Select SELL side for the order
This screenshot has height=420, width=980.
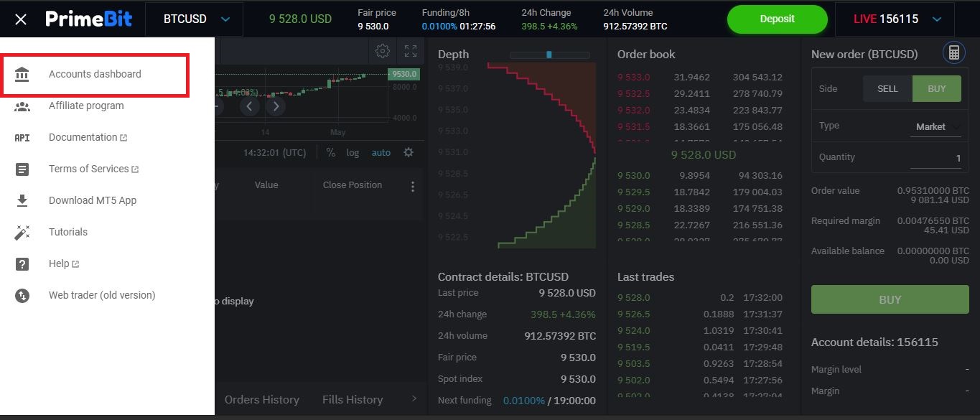pos(887,88)
